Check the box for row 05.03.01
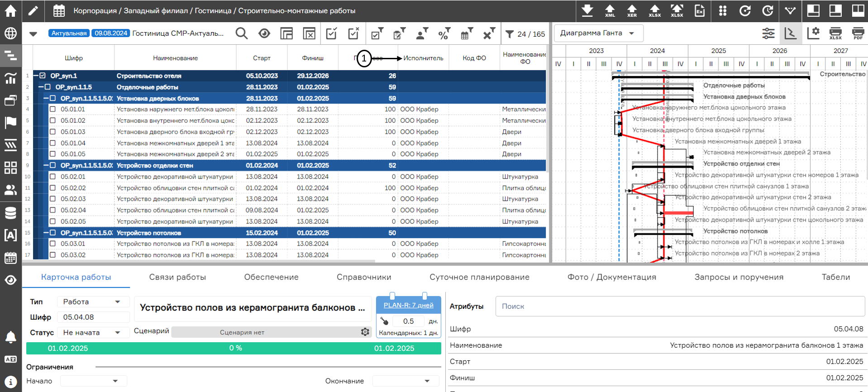Image resolution: width=868 pixels, height=392 pixels. pyautogui.click(x=52, y=244)
